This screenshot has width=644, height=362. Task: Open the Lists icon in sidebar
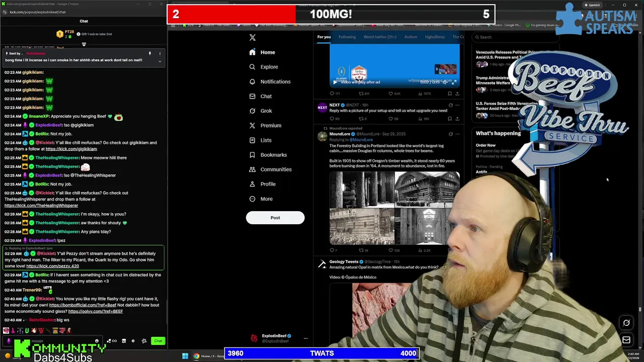[253, 140]
